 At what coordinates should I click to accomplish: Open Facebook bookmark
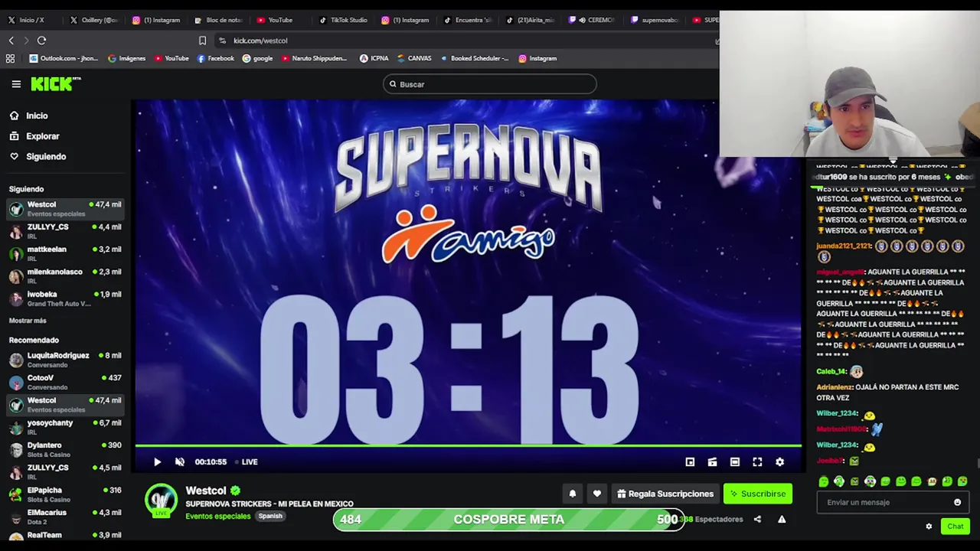click(x=216, y=58)
